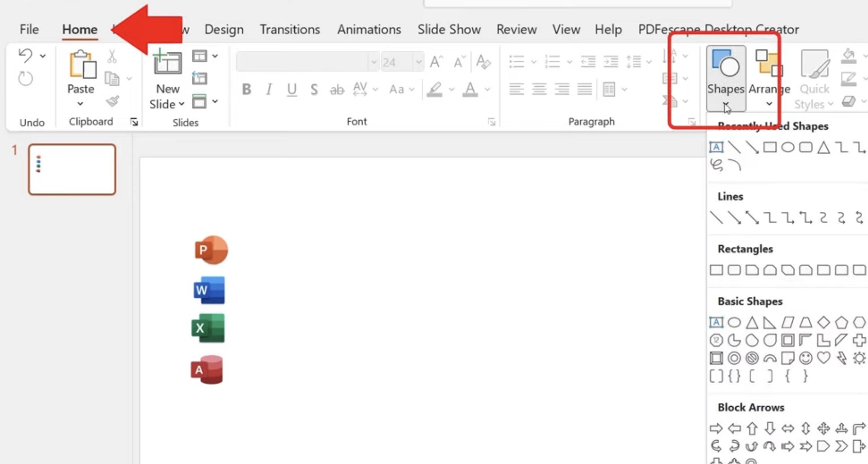Click Decrease Font Size icon

tap(459, 62)
